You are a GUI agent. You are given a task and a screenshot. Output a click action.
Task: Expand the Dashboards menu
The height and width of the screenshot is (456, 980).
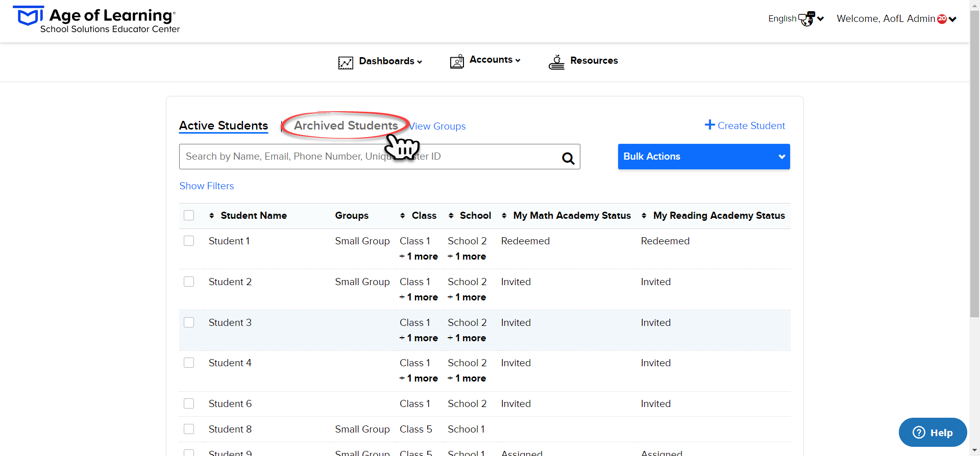[390, 61]
